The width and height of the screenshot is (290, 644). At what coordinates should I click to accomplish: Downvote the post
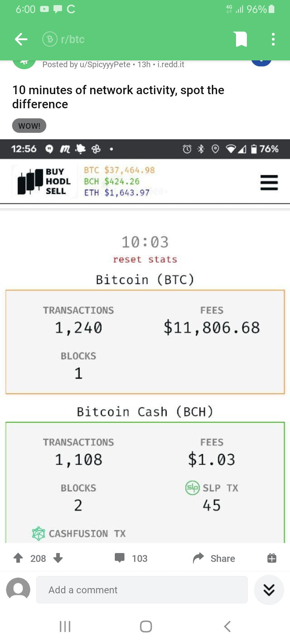coord(58,558)
